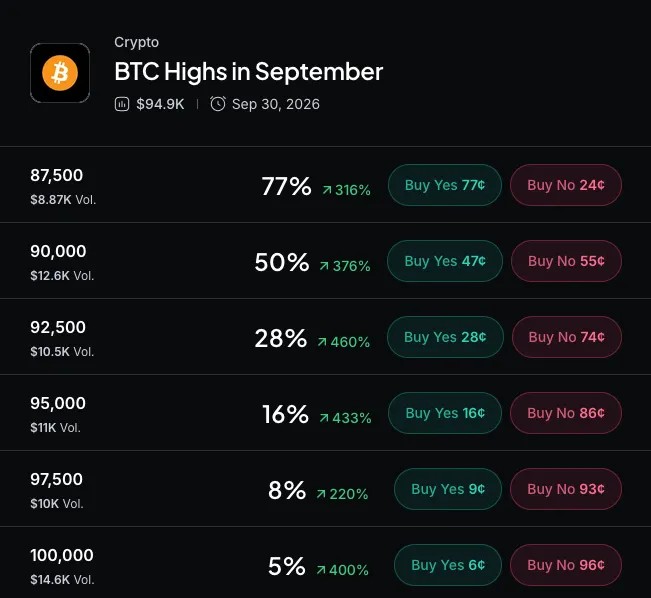The image size is (651, 598).
Task: Choose Buy Yes 28¢ for 92,500
Action: click(x=445, y=337)
